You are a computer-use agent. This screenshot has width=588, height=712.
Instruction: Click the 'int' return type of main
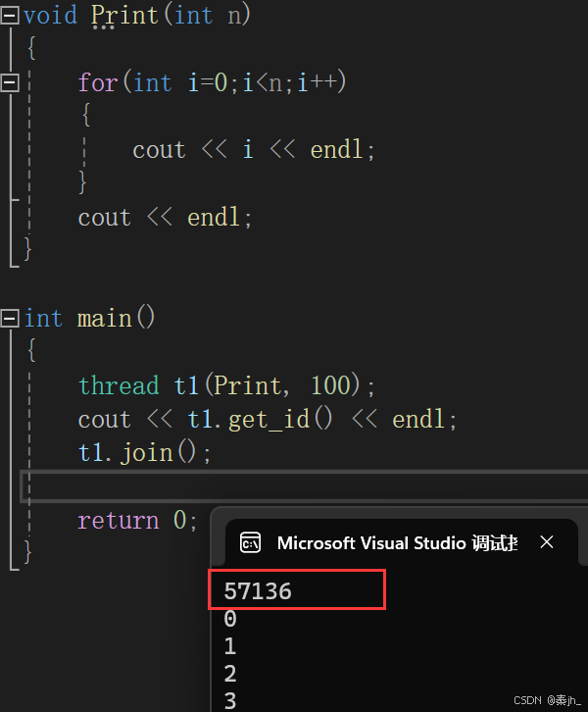pos(43,318)
